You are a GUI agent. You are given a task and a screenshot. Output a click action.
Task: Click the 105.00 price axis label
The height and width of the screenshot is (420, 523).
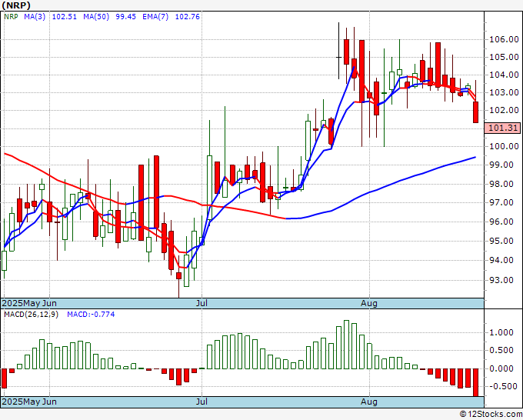click(504, 58)
